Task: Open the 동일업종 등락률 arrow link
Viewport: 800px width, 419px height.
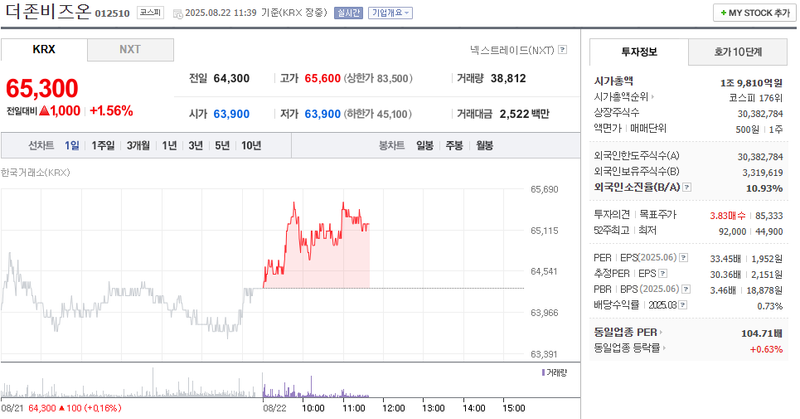Action: (x=664, y=348)
